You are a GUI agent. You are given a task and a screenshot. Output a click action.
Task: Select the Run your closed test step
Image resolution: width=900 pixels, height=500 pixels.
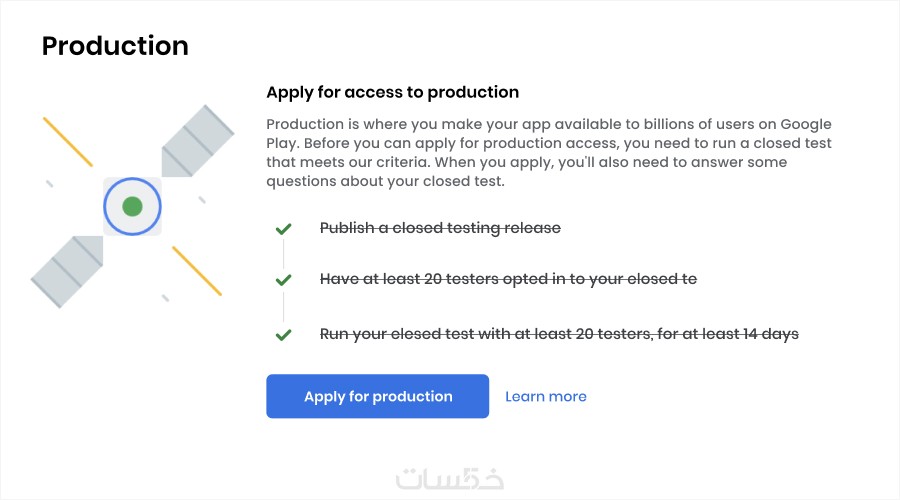pos(559,334)
